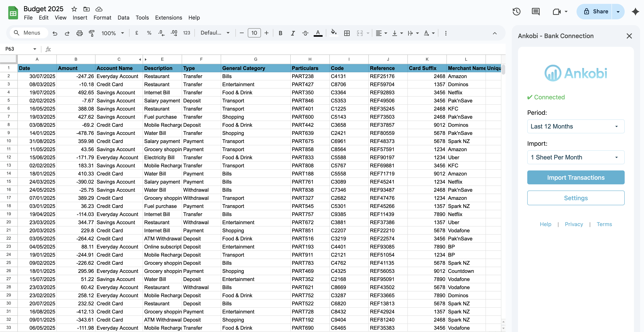Toggle italic formatting
Image resolution: width=644 pixels, height=332 pixels.
pos(293,33)
